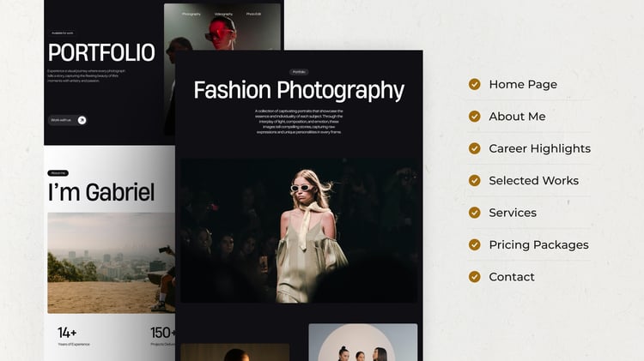Viewport: 644px width, 361px height.
Task: Click the Fashion Photography heading
Action: pos(299,90)
